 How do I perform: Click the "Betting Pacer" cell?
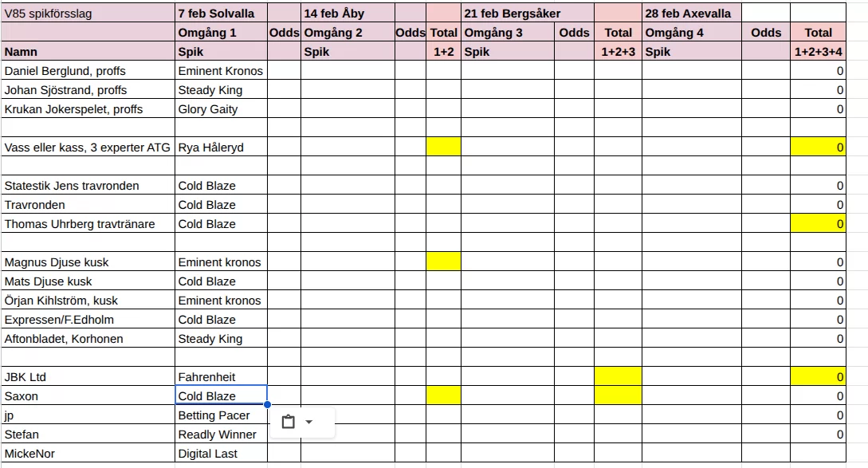222,415
